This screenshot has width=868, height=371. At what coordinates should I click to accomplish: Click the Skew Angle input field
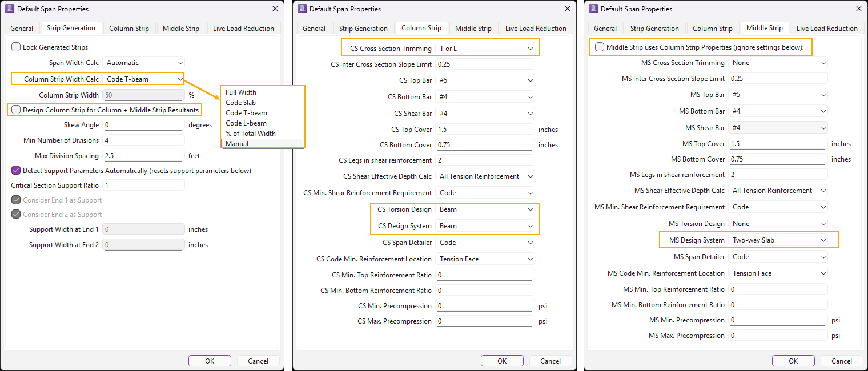[144, 125]
